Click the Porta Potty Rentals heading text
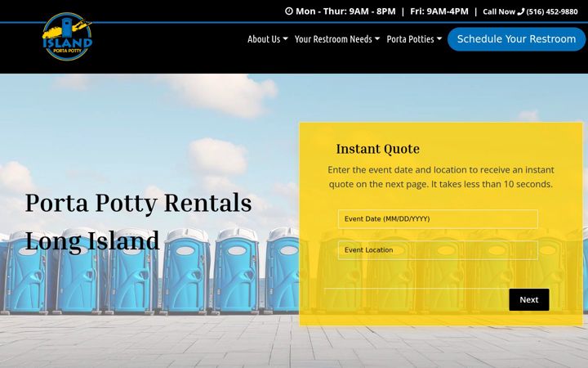The width and height of the screenshot is (588, 368). [x=138, y=203]
